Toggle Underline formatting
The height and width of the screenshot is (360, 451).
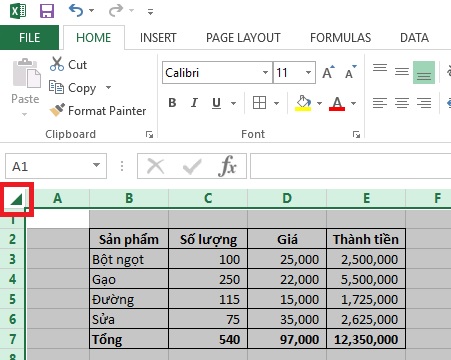click(216, 103)
